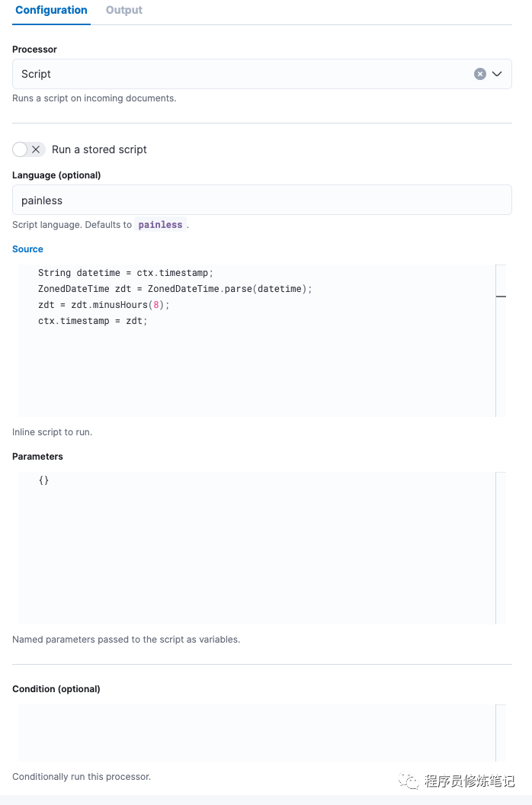This screenshot has height=805, width=532.
Task: Click the empty braces in Parameters editor
Action: click(x=43, y=480)
